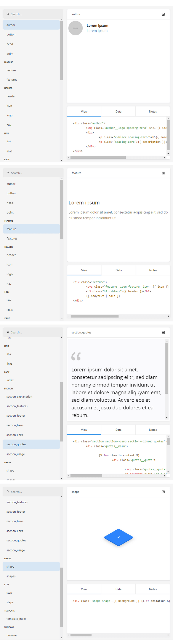The width and height of the screenshot is (173, 644).
Task: Select index under the PAGE group
Action: coord(10,380)
